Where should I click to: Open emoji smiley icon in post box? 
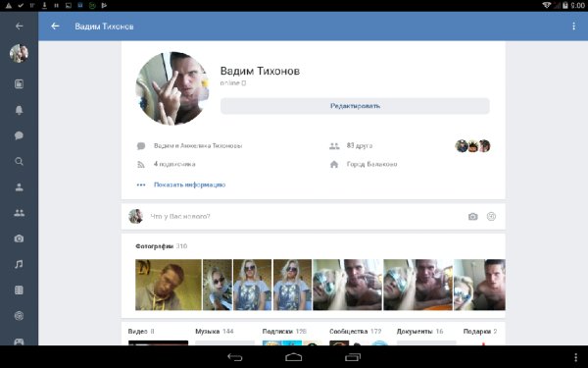[x=491, y=216]
